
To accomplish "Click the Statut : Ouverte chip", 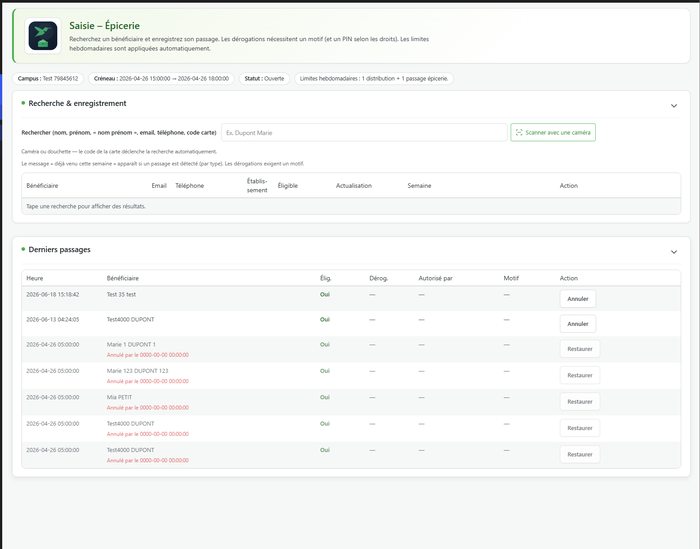I will tap(264, 79).
